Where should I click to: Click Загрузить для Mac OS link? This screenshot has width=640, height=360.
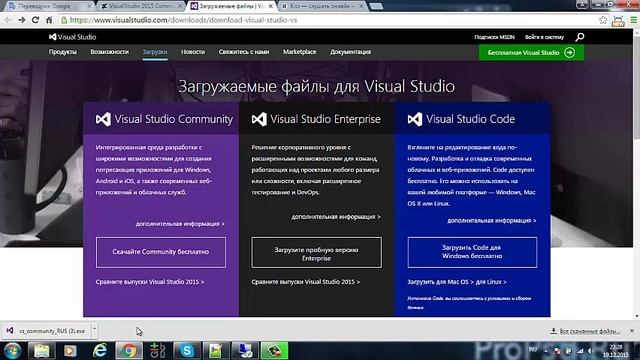tap(440, 282)
